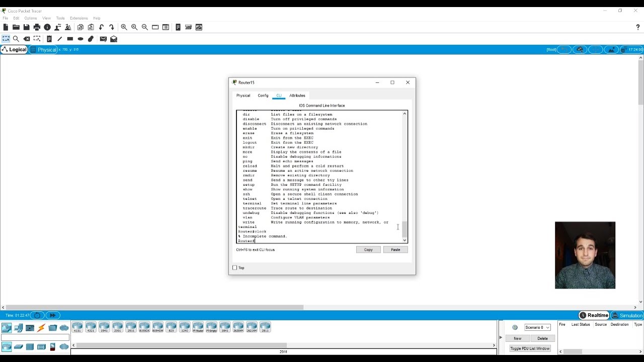The image size is (644, 362).
Task: Reset zoom on the workspace
Action: pos(134,27)
